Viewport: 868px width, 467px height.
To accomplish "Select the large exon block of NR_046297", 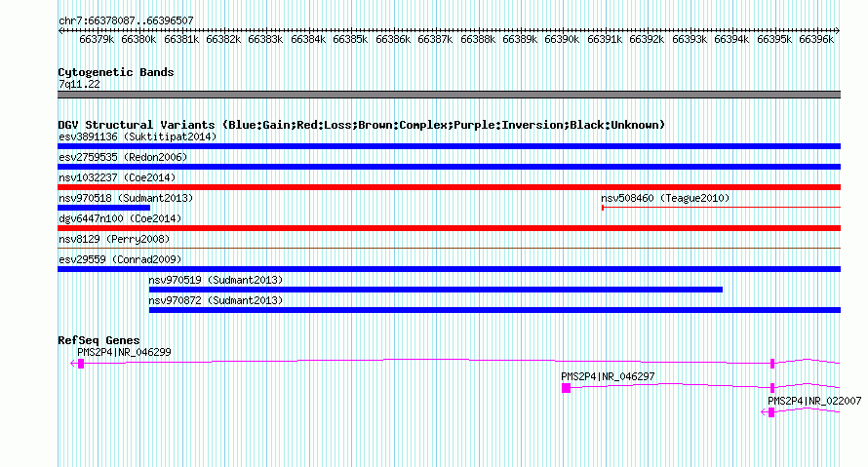I will tap(566, 388).
